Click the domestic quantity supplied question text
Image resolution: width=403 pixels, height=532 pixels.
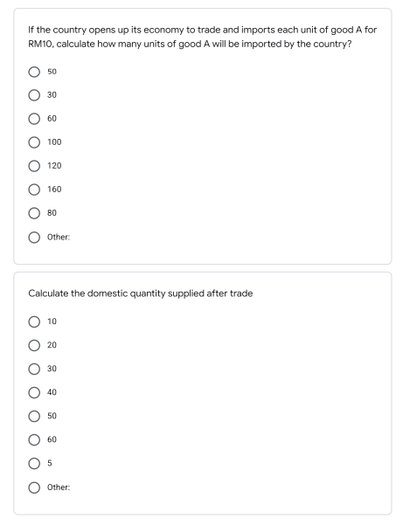click(140, 294)
